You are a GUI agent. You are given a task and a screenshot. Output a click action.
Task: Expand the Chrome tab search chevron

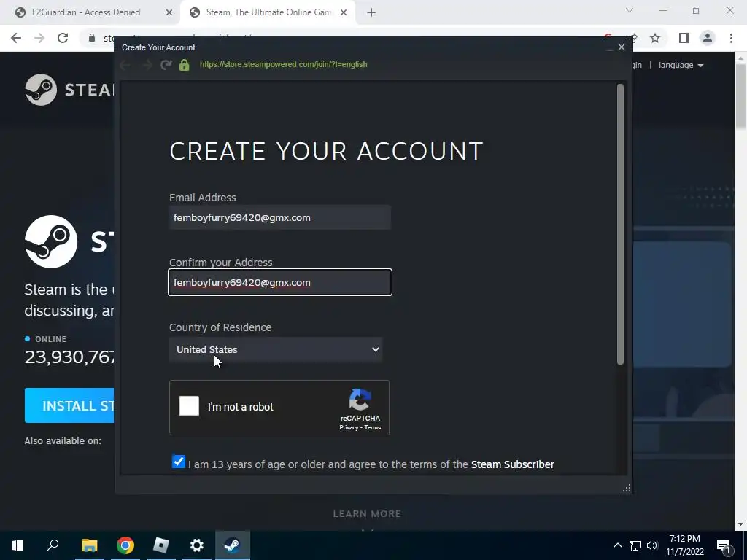(630, 10)
